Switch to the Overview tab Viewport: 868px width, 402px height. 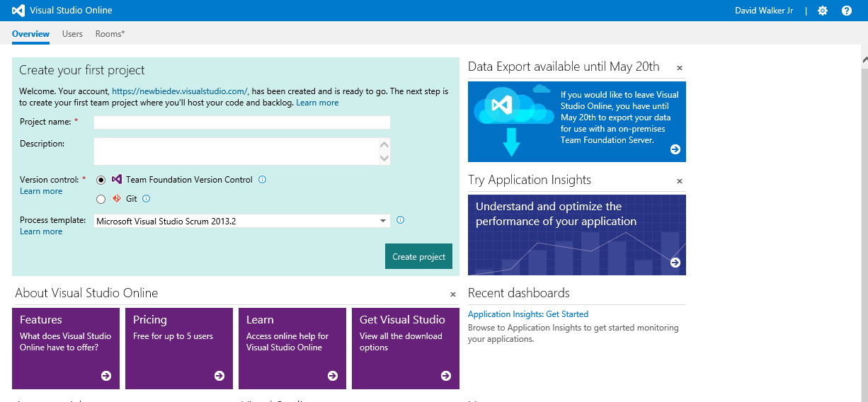pyautogui.click(x=30, y=34)
